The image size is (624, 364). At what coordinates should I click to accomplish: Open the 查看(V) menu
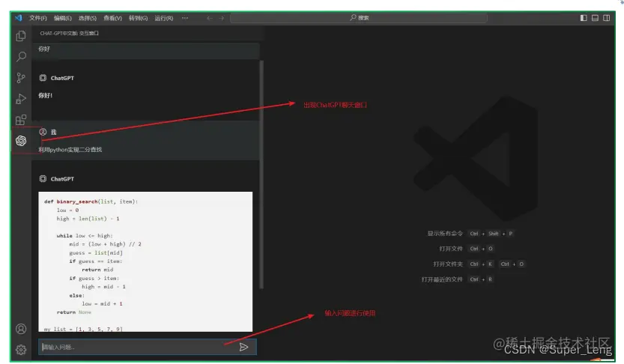click(112, 18)
